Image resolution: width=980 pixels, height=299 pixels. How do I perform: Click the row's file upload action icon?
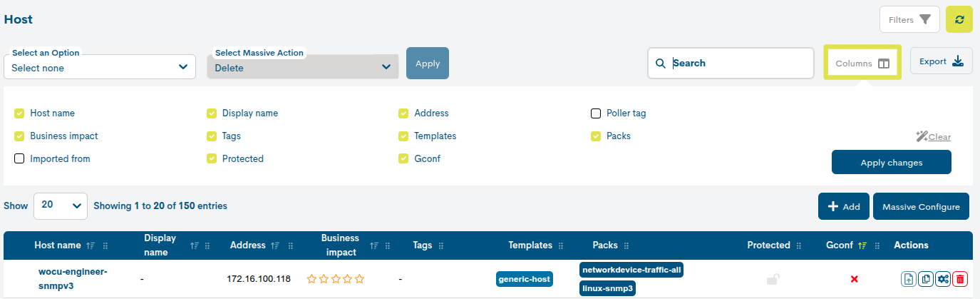[908, 279]
